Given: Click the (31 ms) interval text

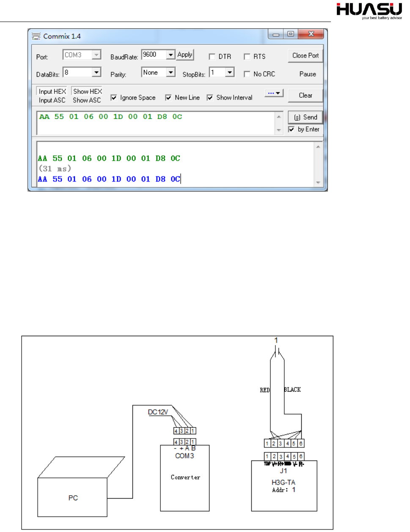Looking at the screenshot, I should [x=55, y=169].
